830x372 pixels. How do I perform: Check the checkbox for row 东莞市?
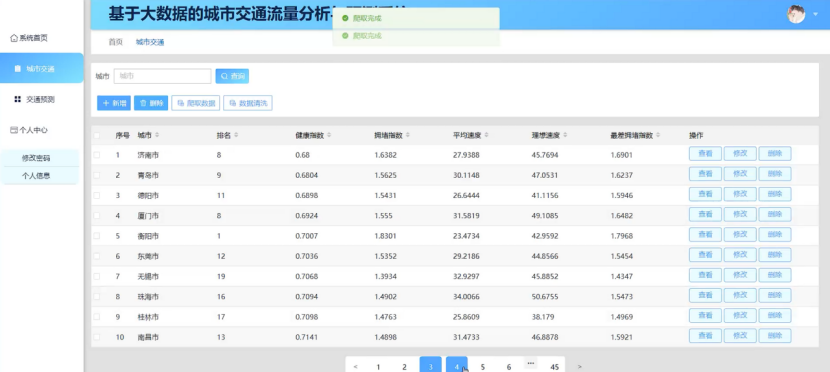click(x=97, y=256)
